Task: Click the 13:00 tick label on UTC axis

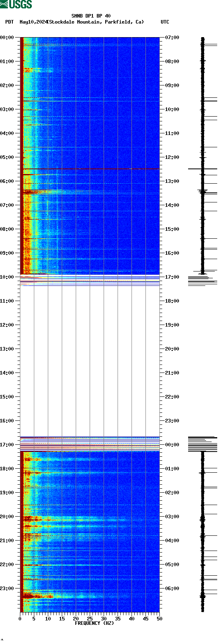Action: click(x=172, y=181)
